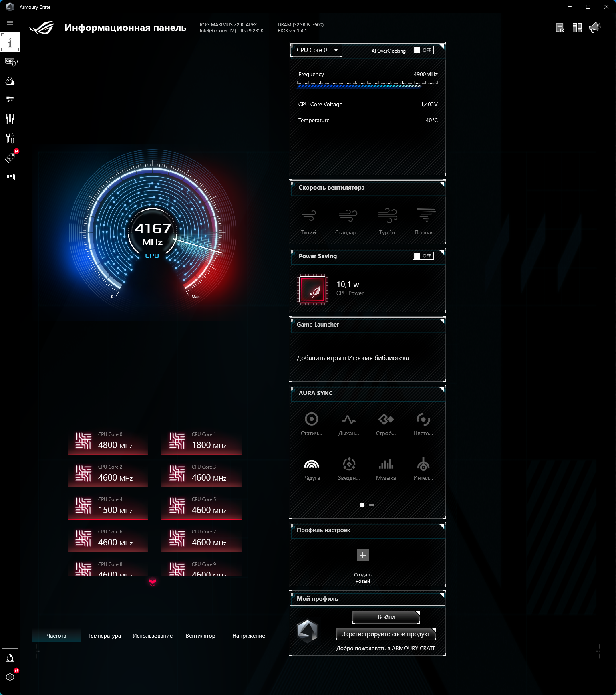This screenshot has width=616, height=695.
Task: Click the CPU Core Voltage 1,403V value
Action: 429,104
